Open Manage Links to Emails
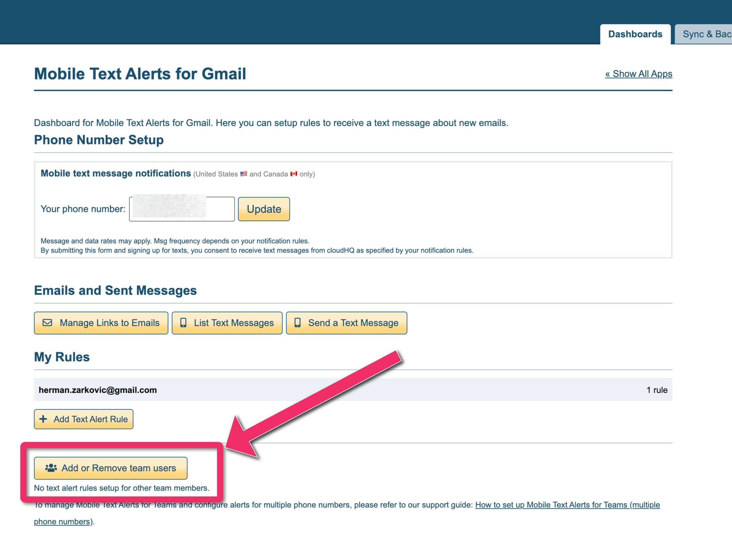Screen dimensions: 732x560 pyautogui.click(x=101, y=323)
